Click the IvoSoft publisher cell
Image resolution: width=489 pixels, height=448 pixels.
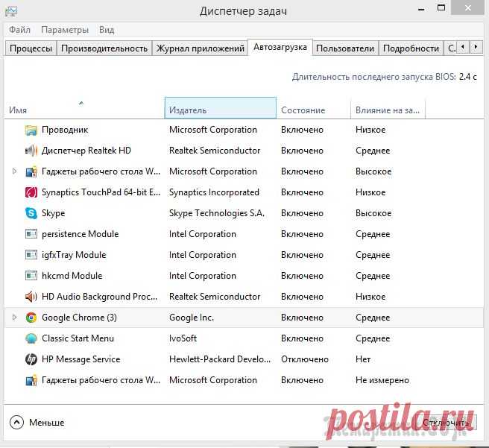[x=183, y=338]
